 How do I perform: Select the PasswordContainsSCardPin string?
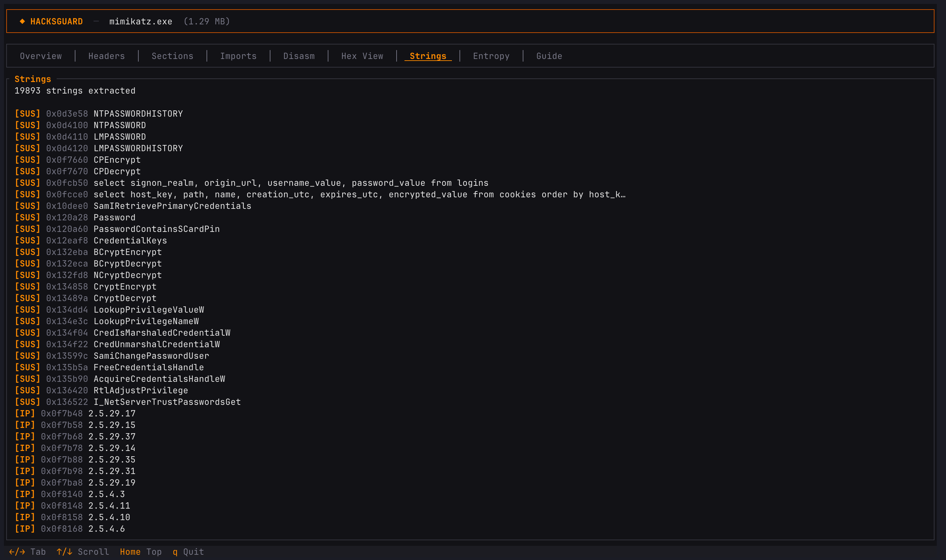tap(117, 229)
